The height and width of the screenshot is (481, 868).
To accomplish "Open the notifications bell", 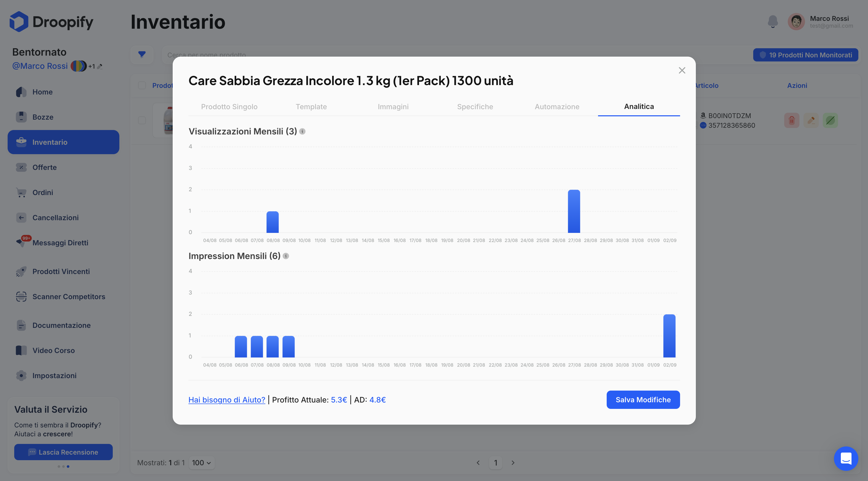I will point(773,22).
